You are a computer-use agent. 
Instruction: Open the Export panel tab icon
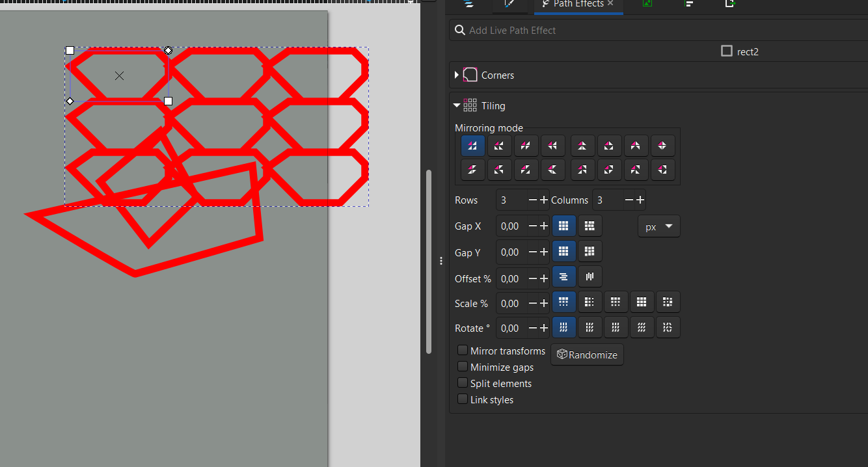click(x=731, y=4)
